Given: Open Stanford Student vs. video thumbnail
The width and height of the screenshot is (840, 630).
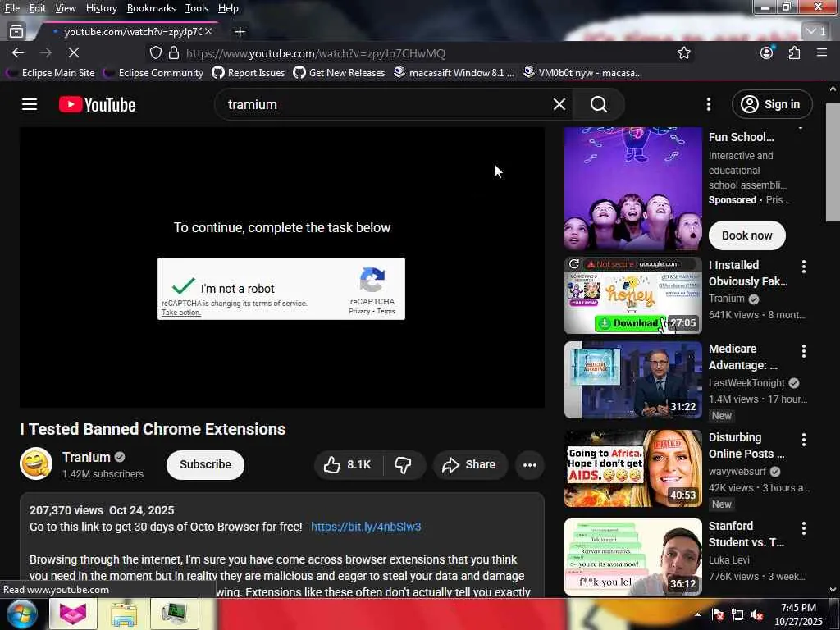Looking at the screenshot, I should (632, 557).
